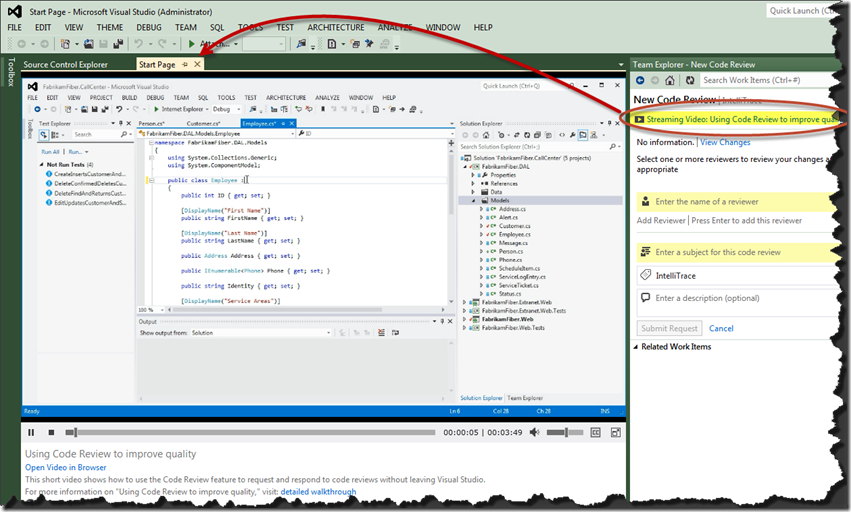This screenshot has height=512, width=851.
Task: Click the pushpin icon in the main toolbar
Action: pos(369,44)
